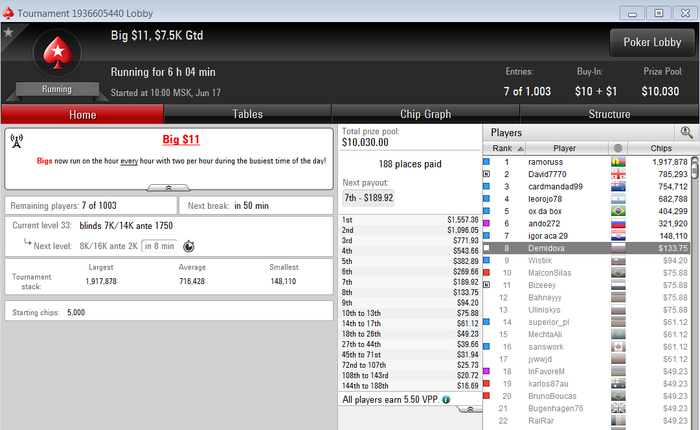Click the blue marker beside ramoruss

click(x=487, y=162)
